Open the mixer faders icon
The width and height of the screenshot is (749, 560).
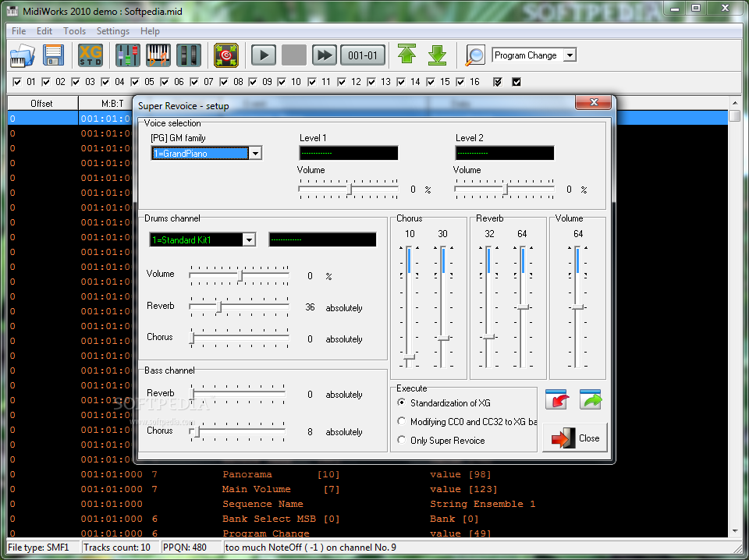pyautogui.click(x=127, y=55)
